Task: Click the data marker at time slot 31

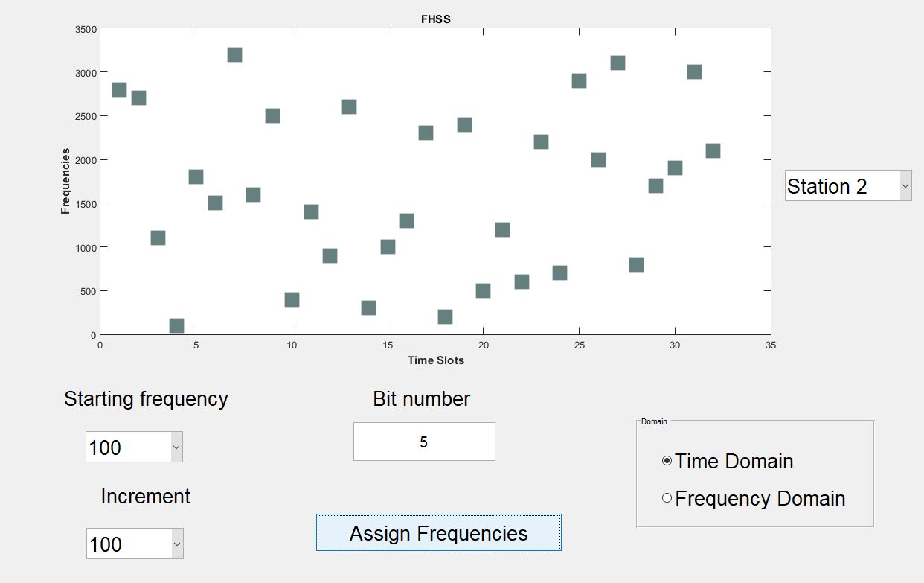Action: [694, 71]
